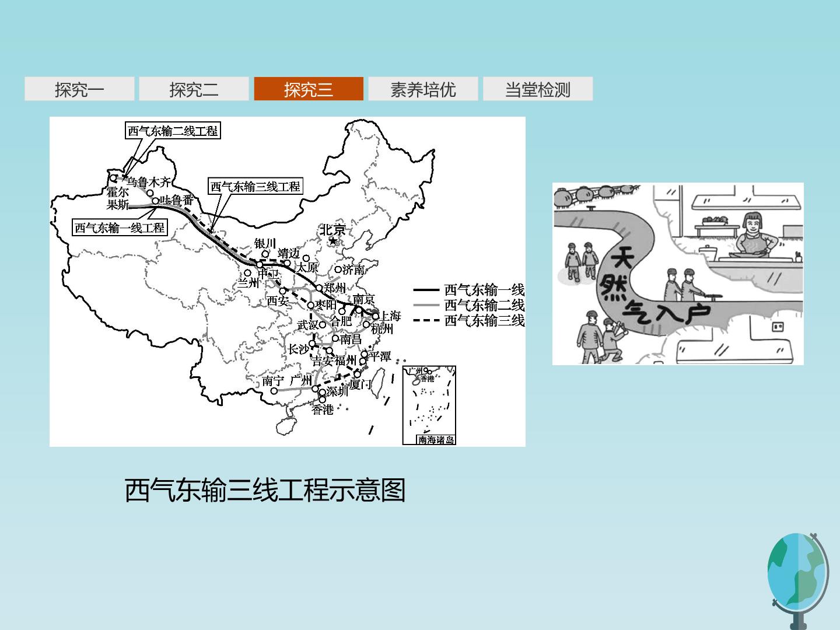The width and height of the screenshot is (840, 630).
Task: Click the 西气东输二线 gray line legend entry
Action: 469,304
